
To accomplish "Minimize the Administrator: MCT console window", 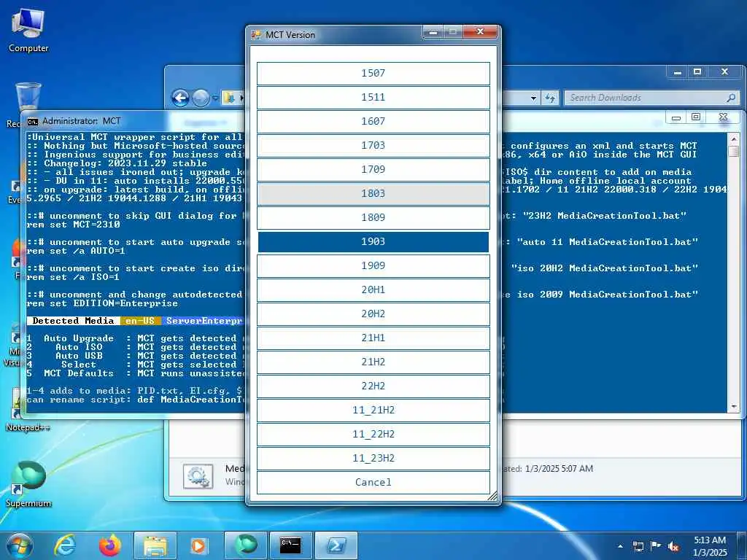I will coord(676,117).
